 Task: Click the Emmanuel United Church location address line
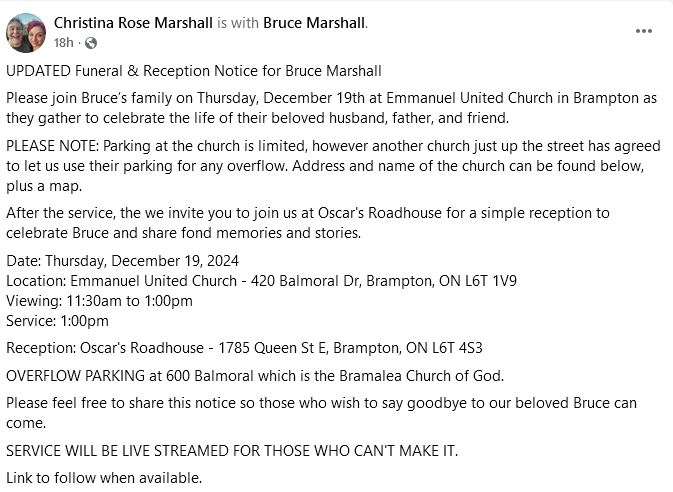[261, 281]
